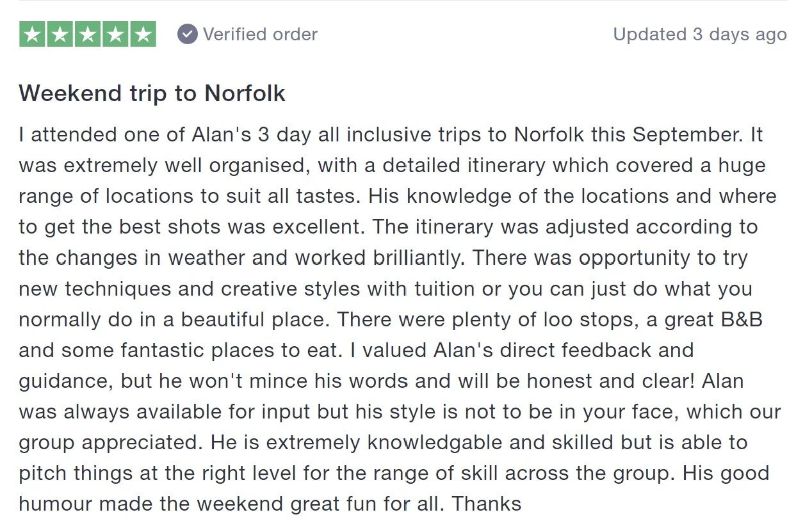Open the "Weekend trip to Norfolk" review title
Screen dimensions: 812x526
click(152, 93)
